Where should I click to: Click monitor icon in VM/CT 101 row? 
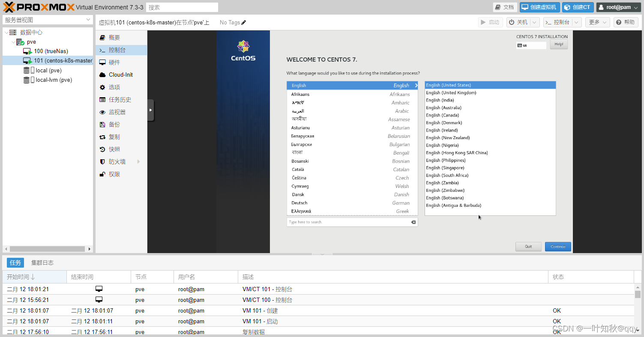point(99,289)
